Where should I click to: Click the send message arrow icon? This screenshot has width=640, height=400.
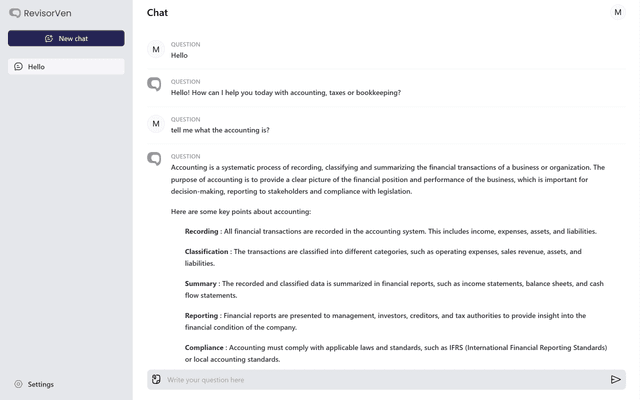coord(615,380)
